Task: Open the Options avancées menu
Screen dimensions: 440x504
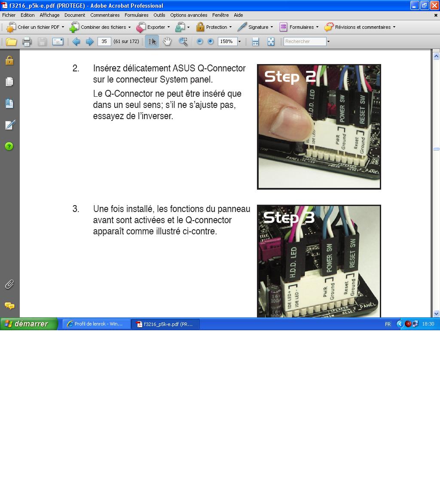Action: (x=188, y=15)
